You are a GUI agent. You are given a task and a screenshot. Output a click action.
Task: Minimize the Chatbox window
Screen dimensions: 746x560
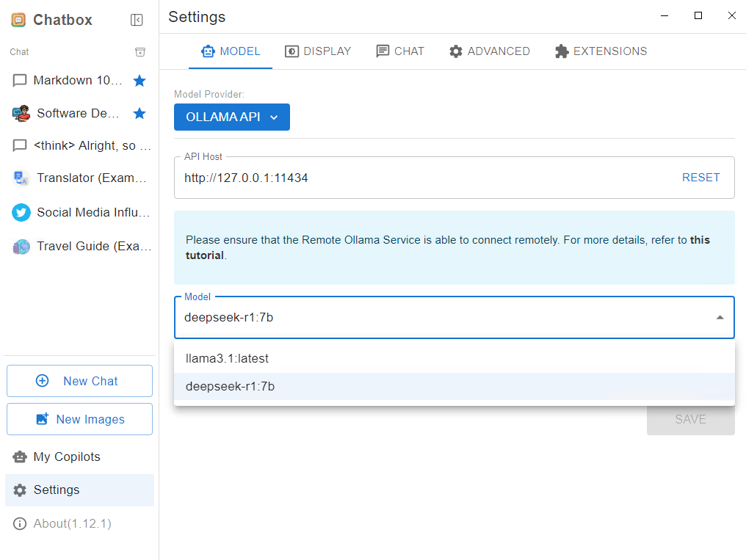664,15
